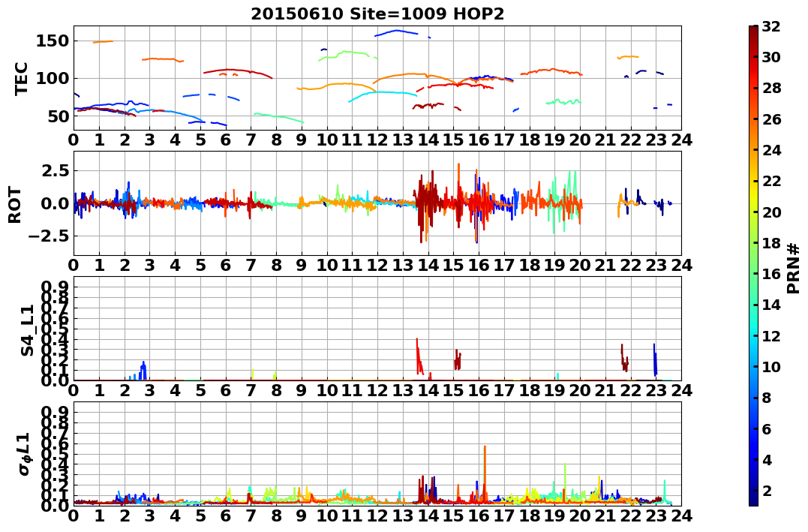This screenshot has height=532, width=808.
Task: Click the TEC panel x-axis tick 24
Action: point(681,140)
